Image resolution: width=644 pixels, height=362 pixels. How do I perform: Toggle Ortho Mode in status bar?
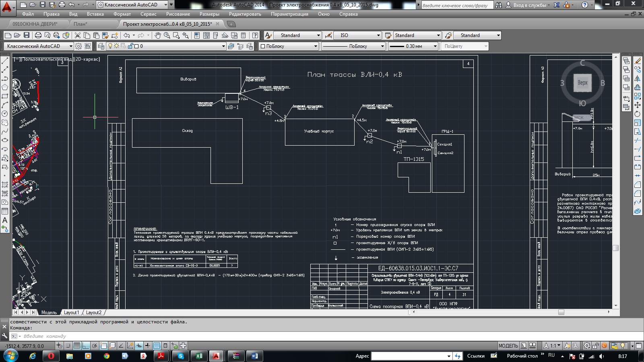click(86, 346)
